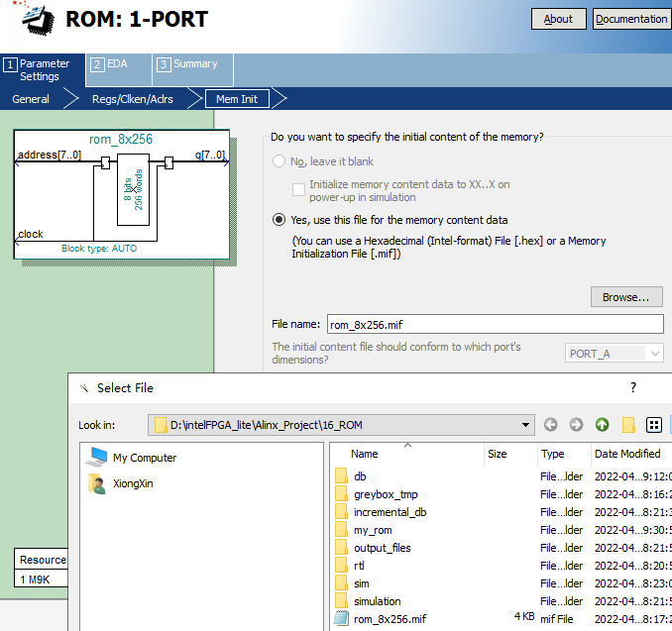Screen dimensions: 672x631
Task: Select the my_rom folder
Action: (373, 530)
